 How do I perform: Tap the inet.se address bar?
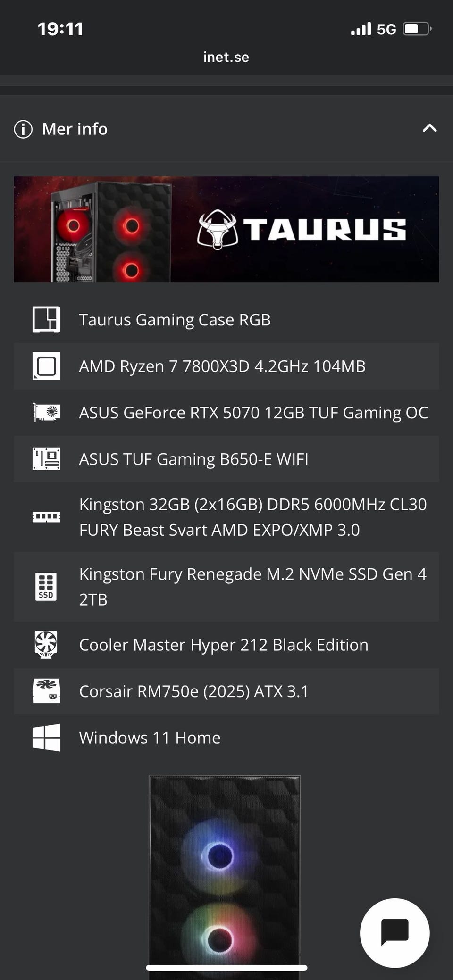tap(226, 57)
